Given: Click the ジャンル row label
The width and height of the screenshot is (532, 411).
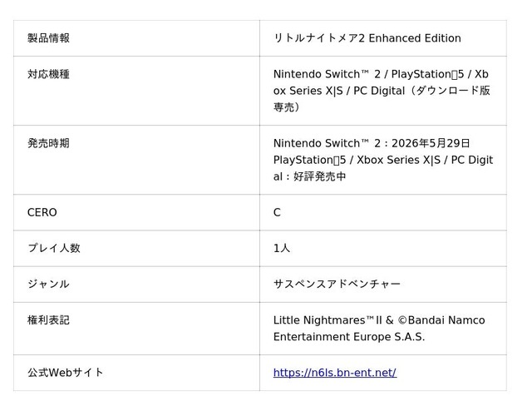Looking at the screenshot, I should point(48,284).
